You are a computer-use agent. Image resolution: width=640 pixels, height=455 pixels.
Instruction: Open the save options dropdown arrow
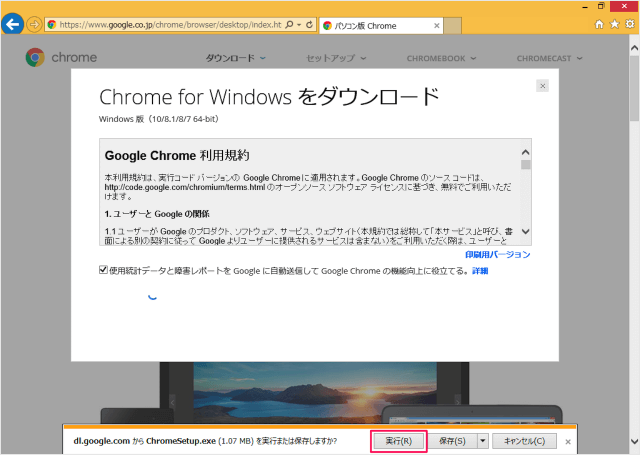point(482,440)
